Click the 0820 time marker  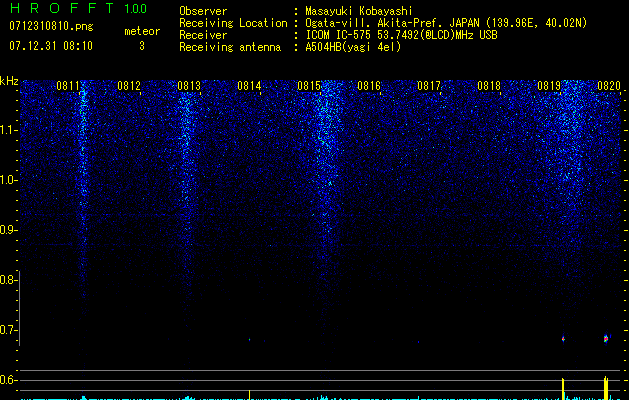pos(609,86)
